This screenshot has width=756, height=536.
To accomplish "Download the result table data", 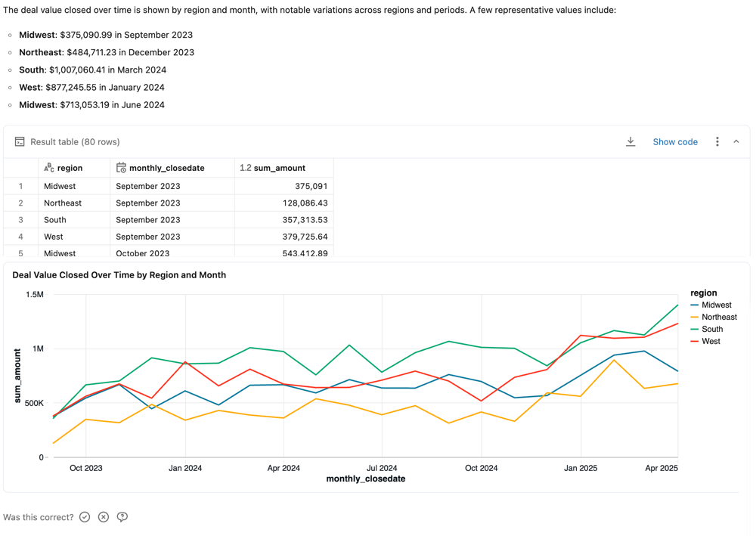I will (631, 141).
